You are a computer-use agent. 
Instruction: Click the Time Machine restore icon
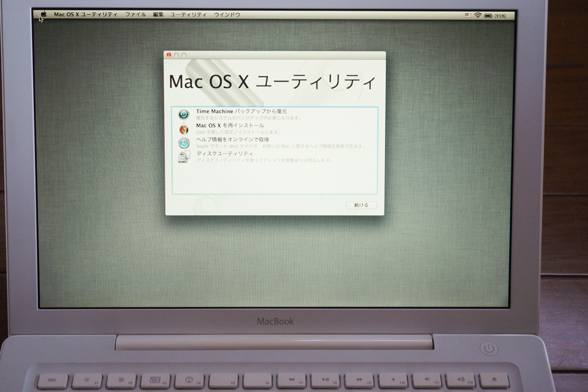point(183,114)
